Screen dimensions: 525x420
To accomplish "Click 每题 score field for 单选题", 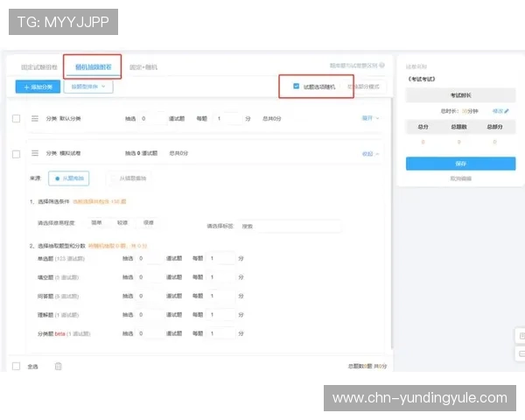I will 220,259.
